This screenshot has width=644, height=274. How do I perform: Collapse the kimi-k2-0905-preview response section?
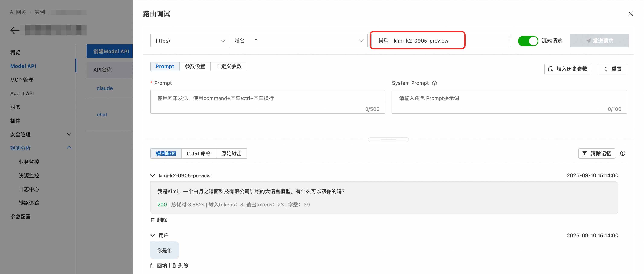click(x=153, y=175)
